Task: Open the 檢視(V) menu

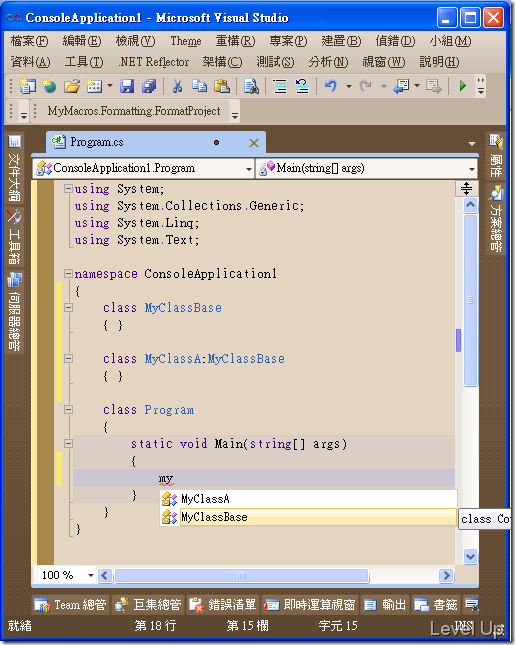Action: pos(135,41)
